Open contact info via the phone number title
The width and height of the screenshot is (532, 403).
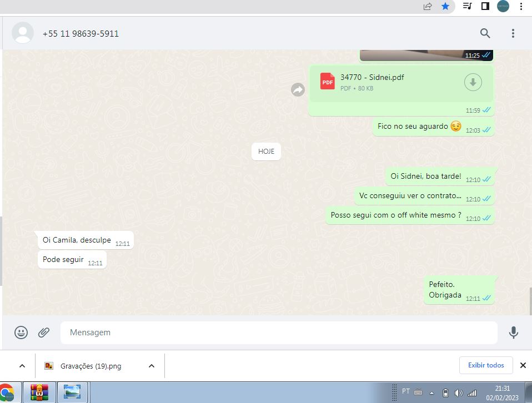[x=81, y=33]
